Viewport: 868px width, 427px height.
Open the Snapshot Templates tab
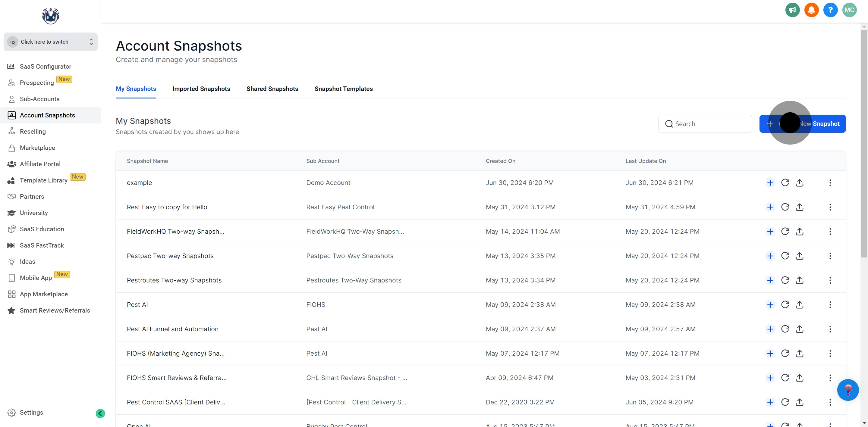[x=343, y=89]
